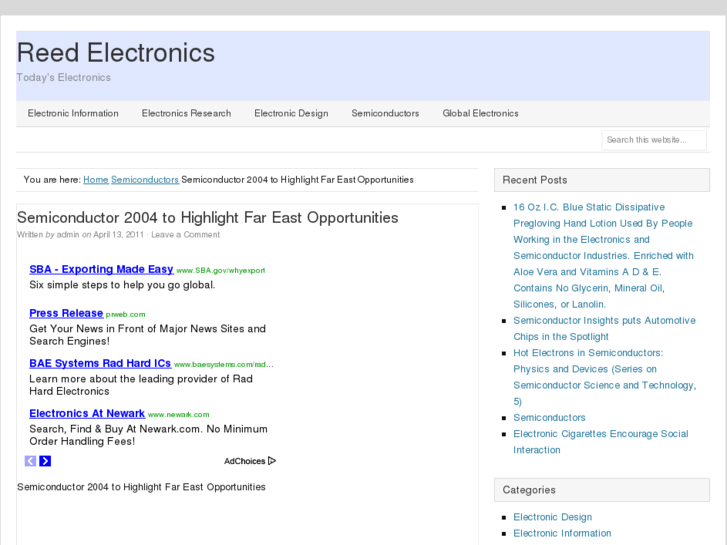This screenshot has width=727, height=545.
Task: Click the Home breadcrumb link
Action: (96, 180)
